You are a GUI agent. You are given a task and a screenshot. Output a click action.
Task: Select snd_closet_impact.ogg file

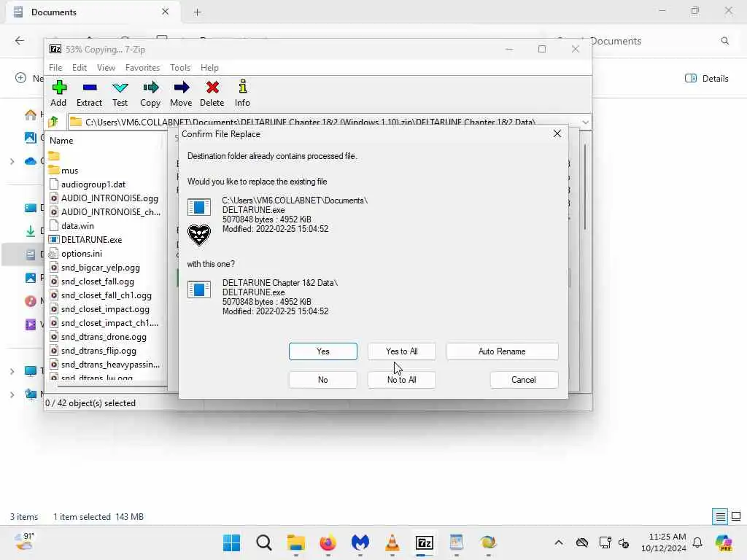click(105, 308)
